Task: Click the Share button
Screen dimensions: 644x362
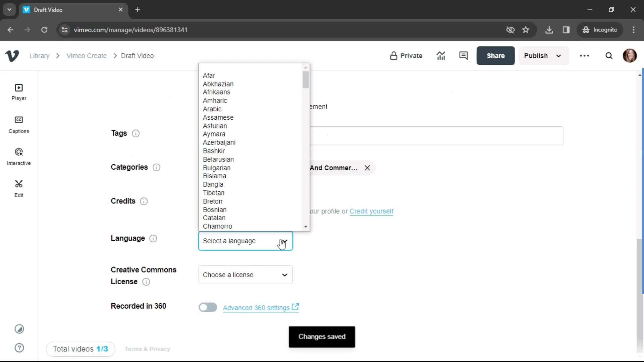Action: point(495,56)
